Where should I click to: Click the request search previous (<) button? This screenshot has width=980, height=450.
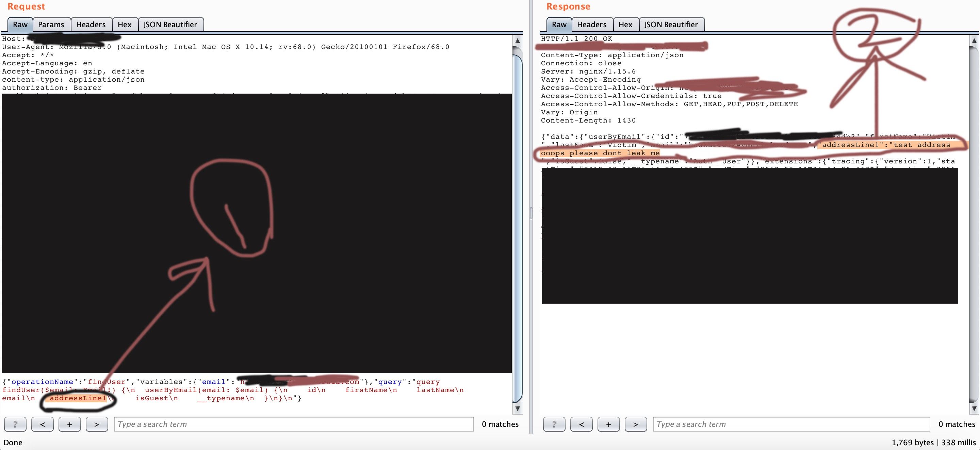[42, 424]
